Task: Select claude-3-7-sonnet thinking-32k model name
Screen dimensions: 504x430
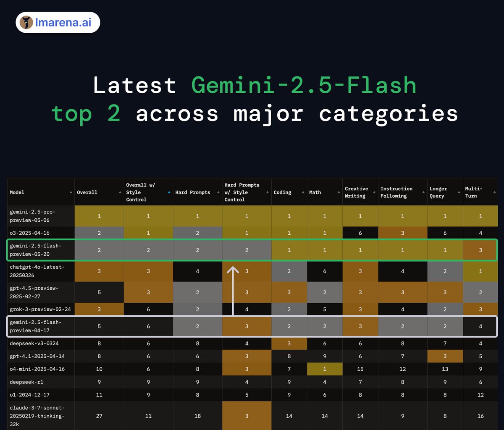Action: (x=37, y=416)
